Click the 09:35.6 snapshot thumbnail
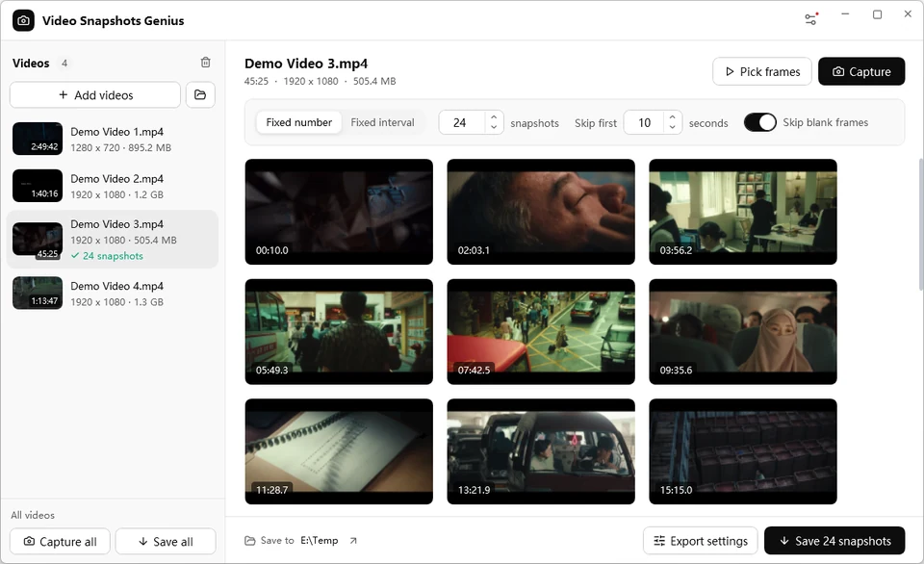The image size is (924, 564). [742, 332]
